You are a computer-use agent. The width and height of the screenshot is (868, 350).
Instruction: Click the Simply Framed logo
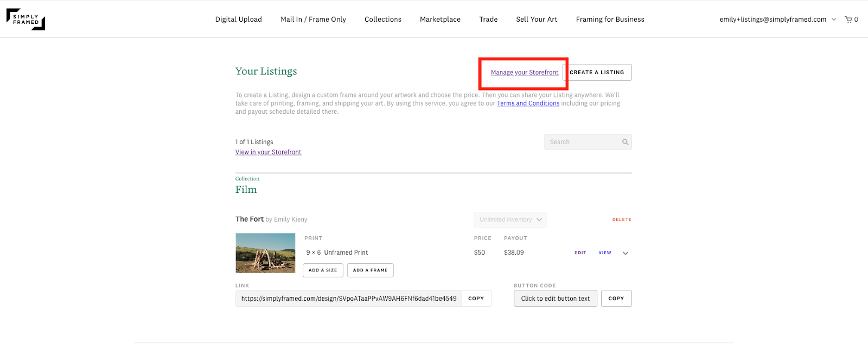[25, 19]
